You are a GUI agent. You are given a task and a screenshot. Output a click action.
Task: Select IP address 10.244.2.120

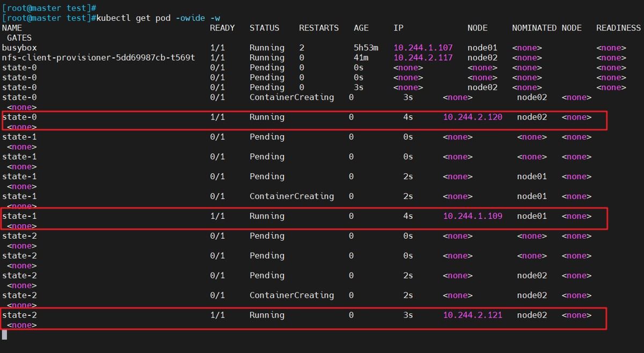pyautogui.click(x=472, y=117)
